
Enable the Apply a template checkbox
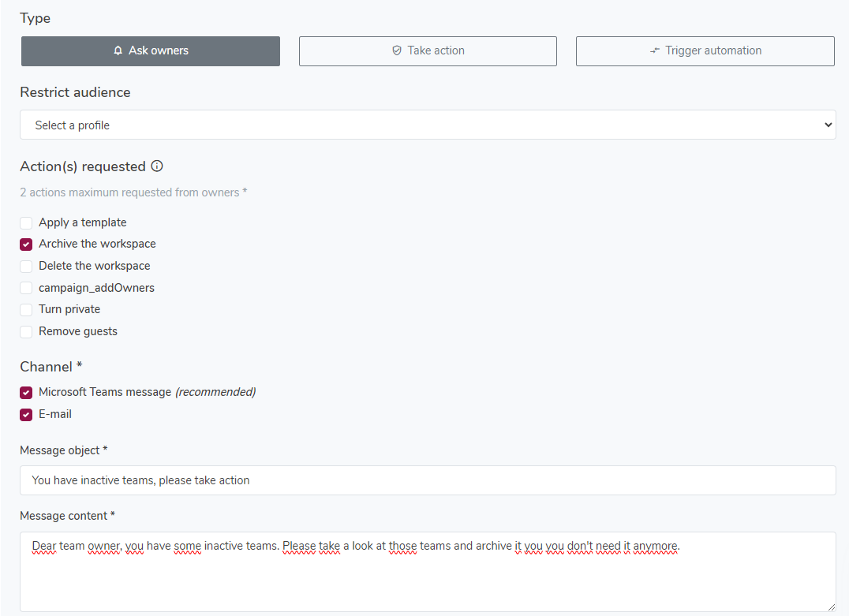(25, 222)
